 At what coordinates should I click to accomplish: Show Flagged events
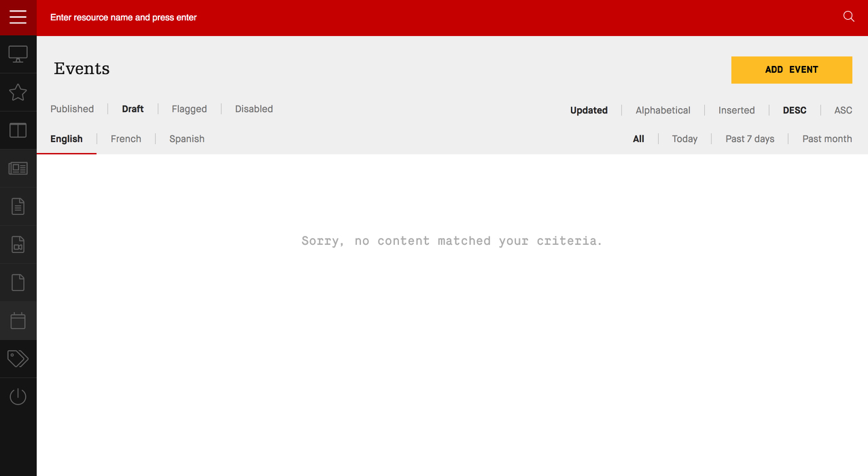click(x=189, y=109)
